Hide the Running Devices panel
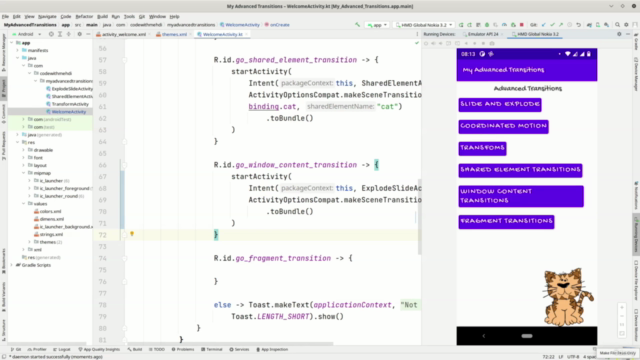640x360 pixels. [628, 34]
